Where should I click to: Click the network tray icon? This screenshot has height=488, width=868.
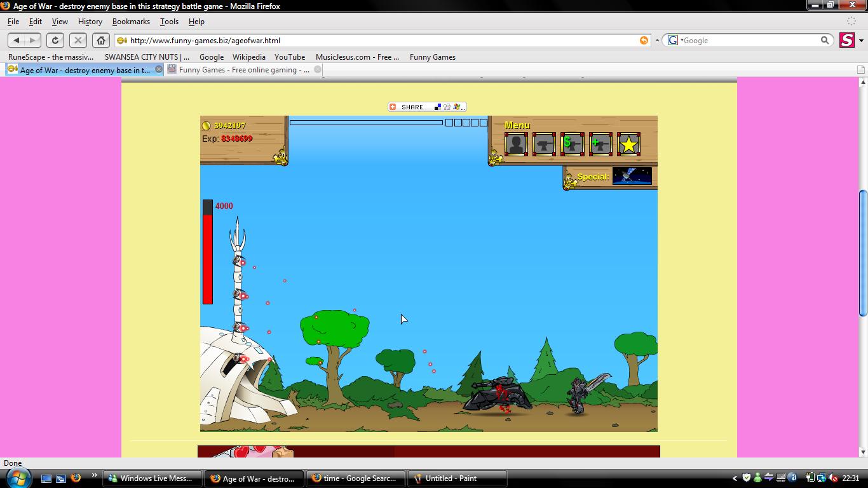[x=822, y=478]
